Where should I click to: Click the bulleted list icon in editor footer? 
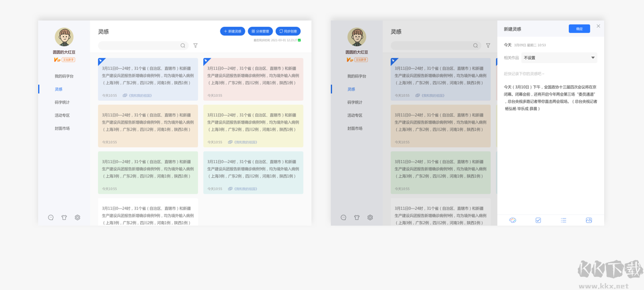(x=563, y=220)
